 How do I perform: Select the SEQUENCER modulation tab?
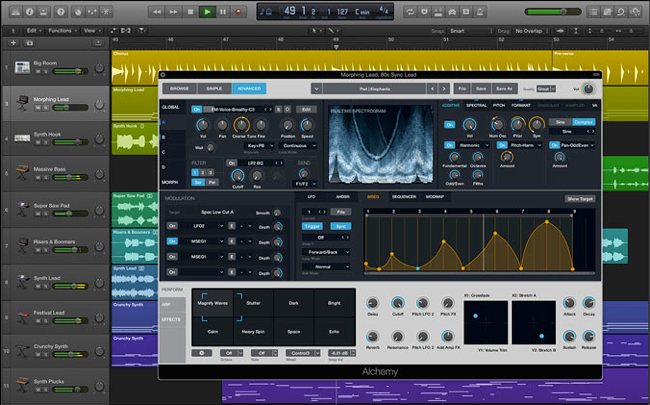point(405,198)
